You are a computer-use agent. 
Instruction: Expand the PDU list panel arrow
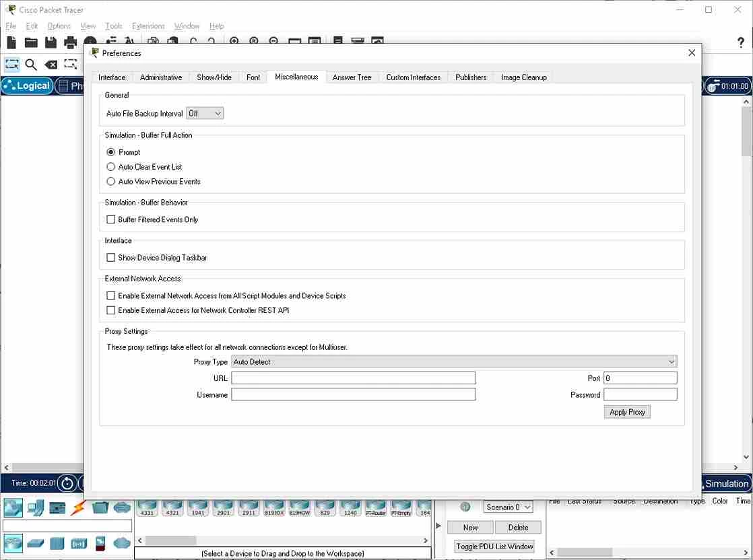click(x=438, y=526)
